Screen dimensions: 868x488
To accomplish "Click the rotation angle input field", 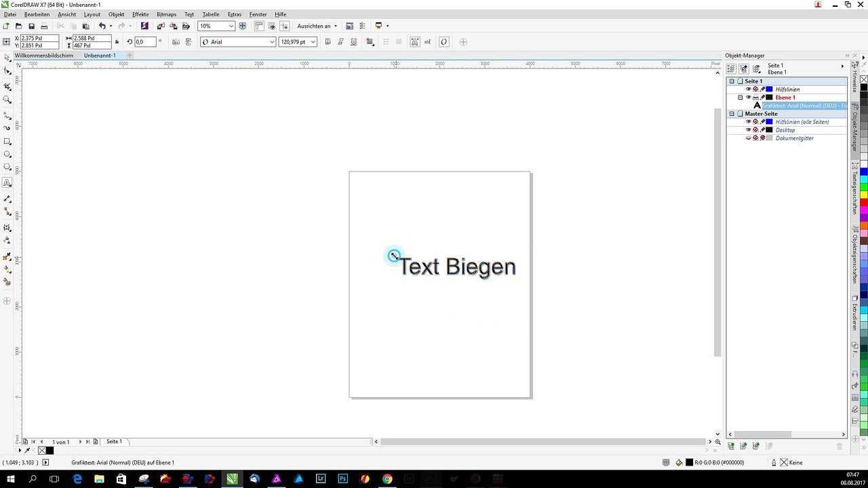I will [145, 42].
